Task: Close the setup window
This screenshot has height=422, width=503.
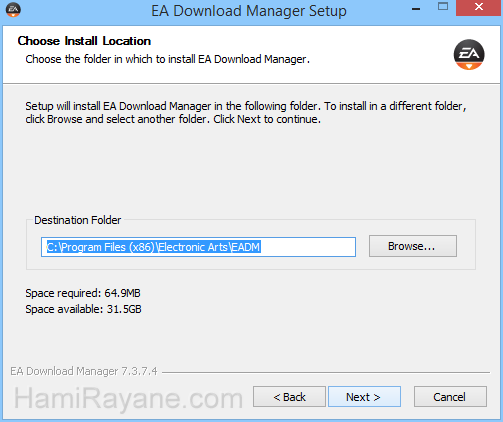Action: point(479,8)
